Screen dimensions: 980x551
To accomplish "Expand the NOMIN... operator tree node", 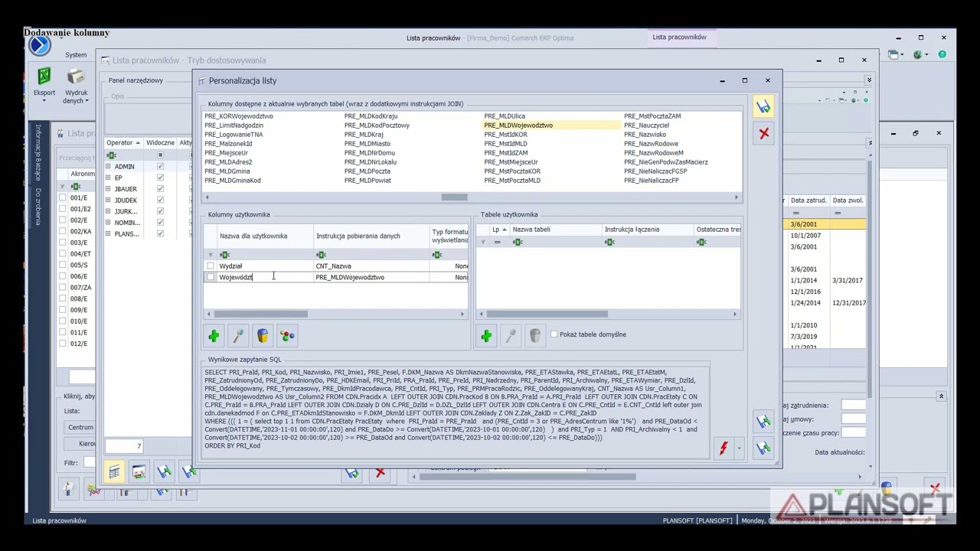I will pos(108,223).
